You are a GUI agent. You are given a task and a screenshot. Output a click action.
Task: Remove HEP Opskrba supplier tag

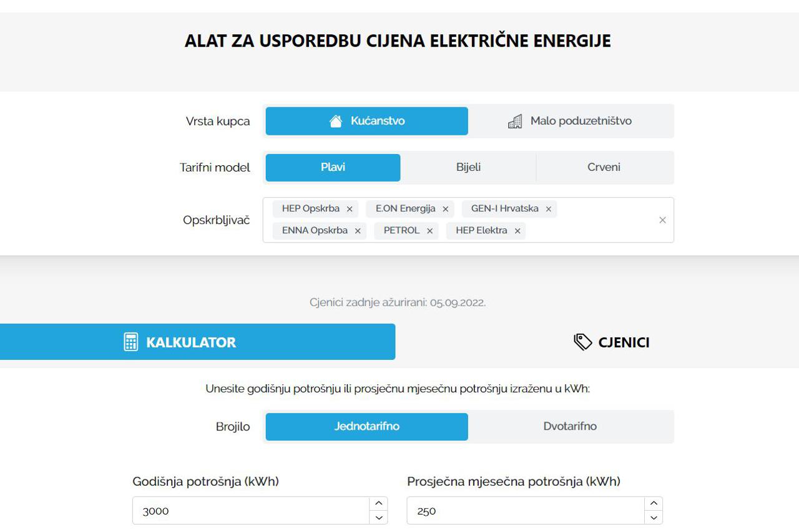(350, 210)
